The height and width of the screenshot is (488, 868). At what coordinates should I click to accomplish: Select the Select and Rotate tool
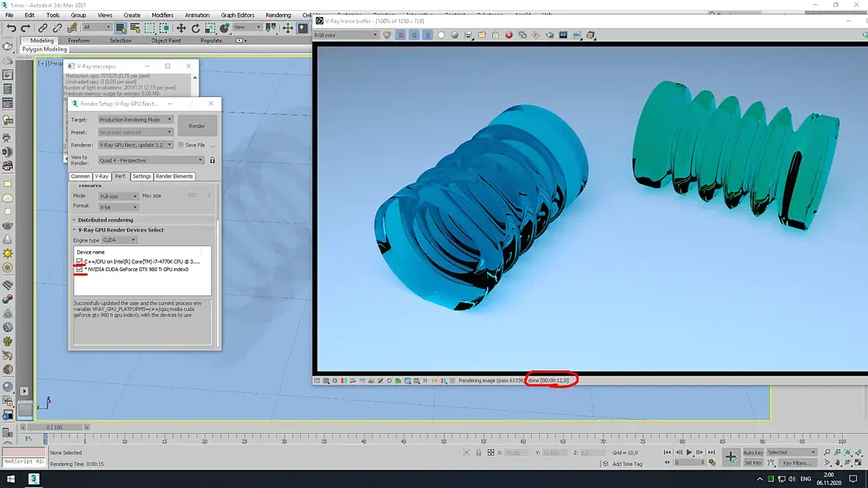(196, 28)
